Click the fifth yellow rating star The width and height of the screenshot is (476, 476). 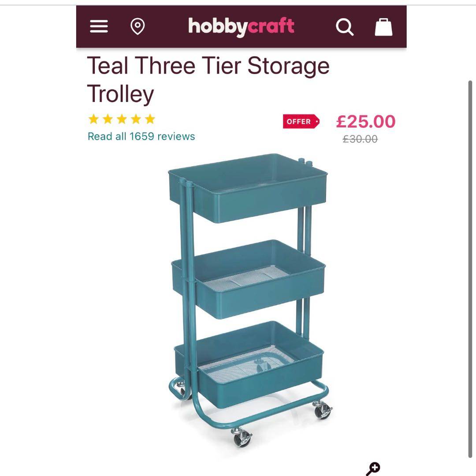[150, 119]
